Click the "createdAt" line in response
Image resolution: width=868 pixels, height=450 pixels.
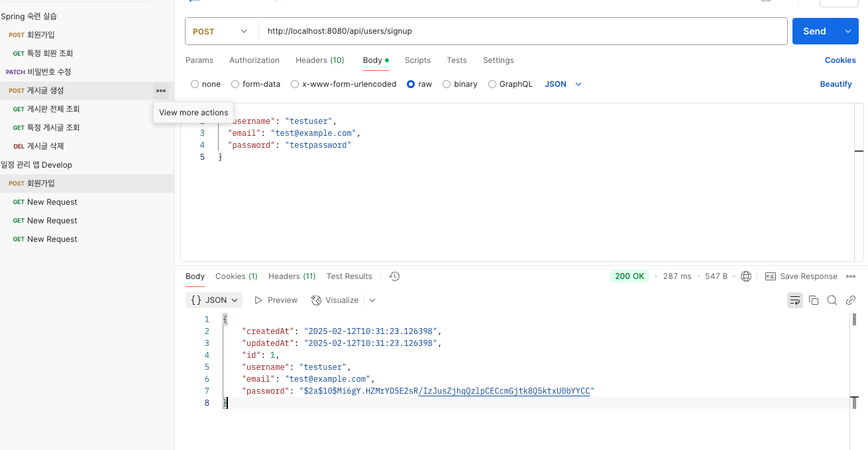341,331
